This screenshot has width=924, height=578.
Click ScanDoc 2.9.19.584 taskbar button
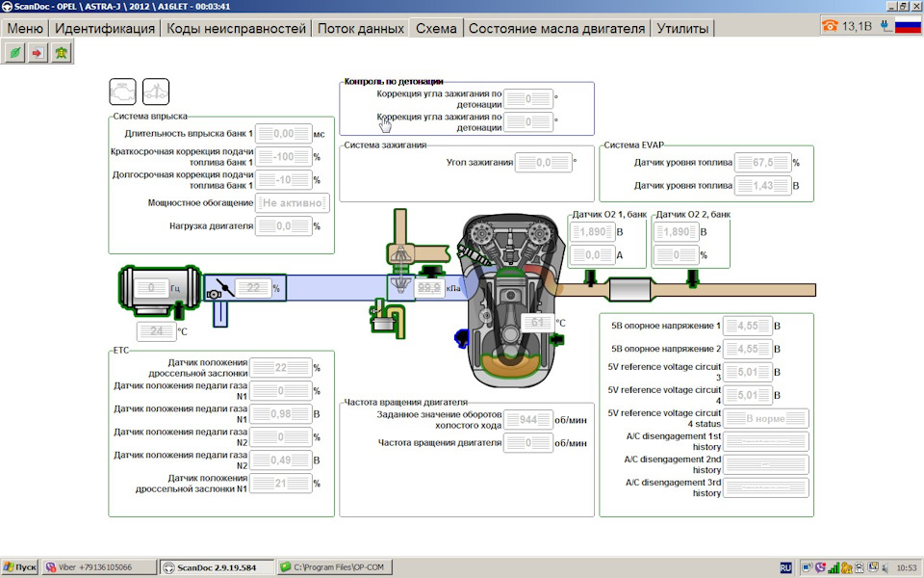(217, 567)
